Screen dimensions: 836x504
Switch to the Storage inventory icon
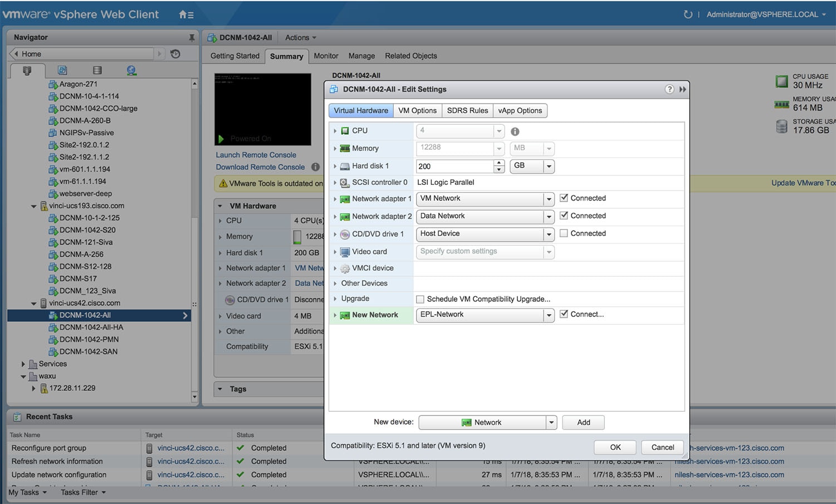97,70
